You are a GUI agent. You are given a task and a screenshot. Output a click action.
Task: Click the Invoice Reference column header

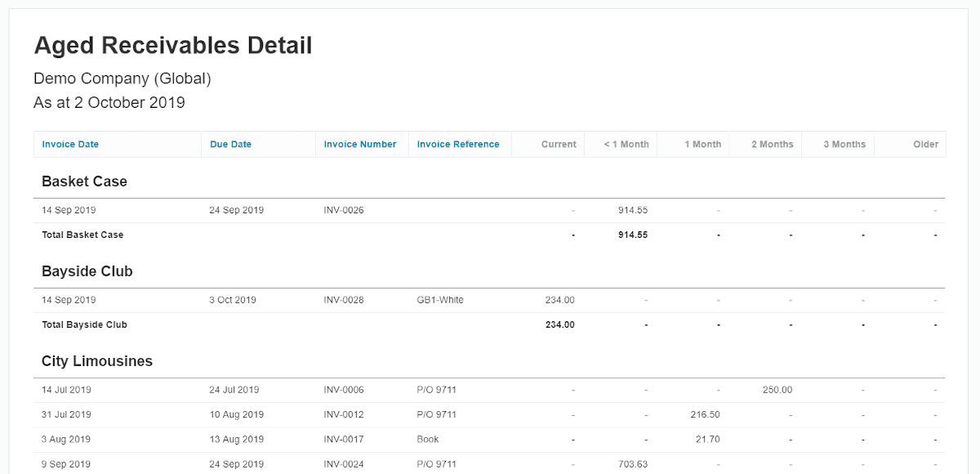(x=458, y=144)
